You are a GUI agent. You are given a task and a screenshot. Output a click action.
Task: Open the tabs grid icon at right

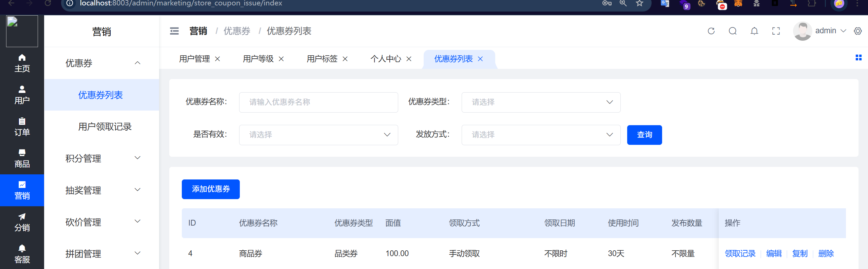pos(859,58)
